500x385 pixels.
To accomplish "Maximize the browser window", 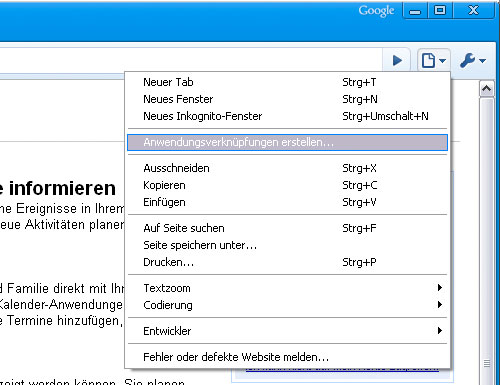I will point(440,11).
